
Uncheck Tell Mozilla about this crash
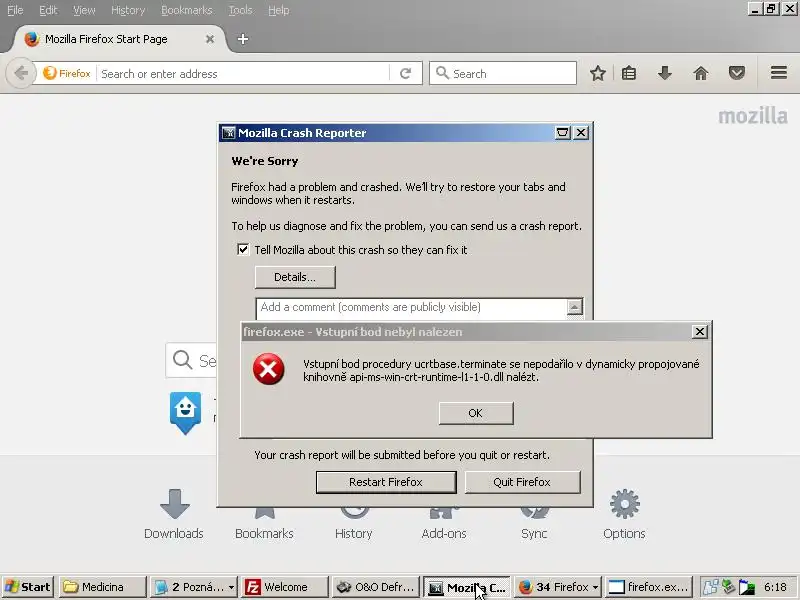(x=243, y=249)
